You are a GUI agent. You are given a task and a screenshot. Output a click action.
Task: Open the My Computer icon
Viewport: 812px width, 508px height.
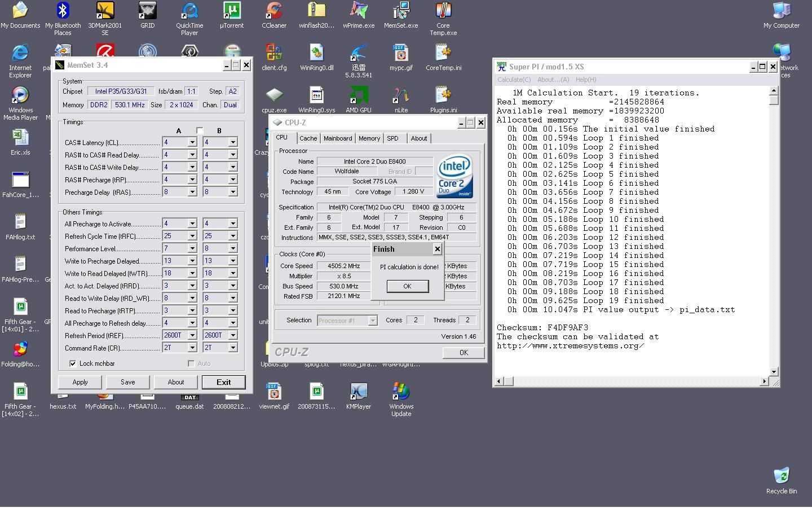click(x=782, y=11)
